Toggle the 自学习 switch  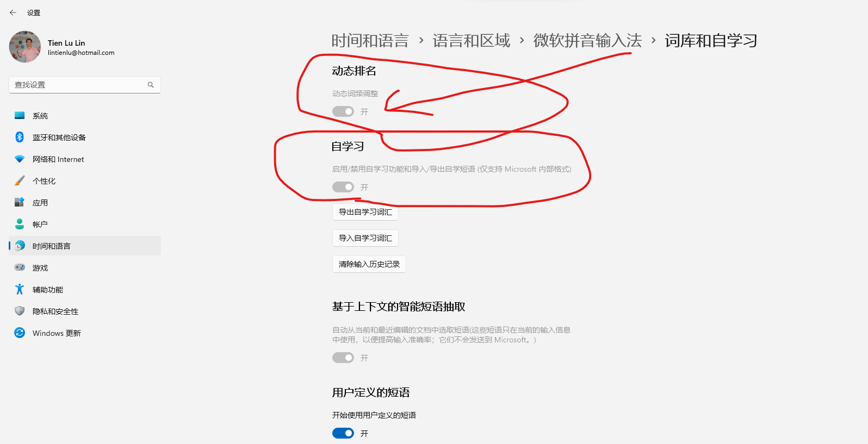[343, 187]
